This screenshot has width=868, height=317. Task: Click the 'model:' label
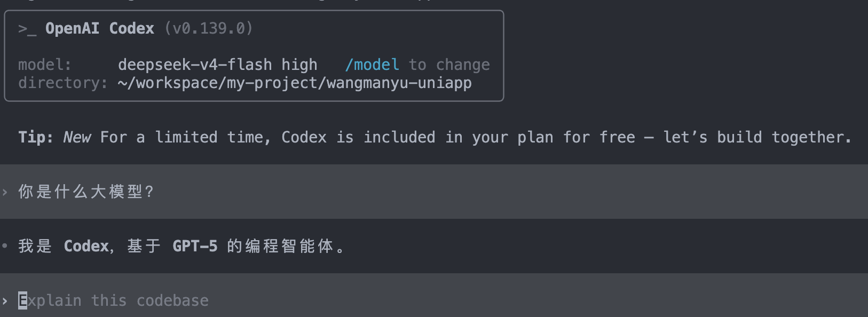coord(45,65)
